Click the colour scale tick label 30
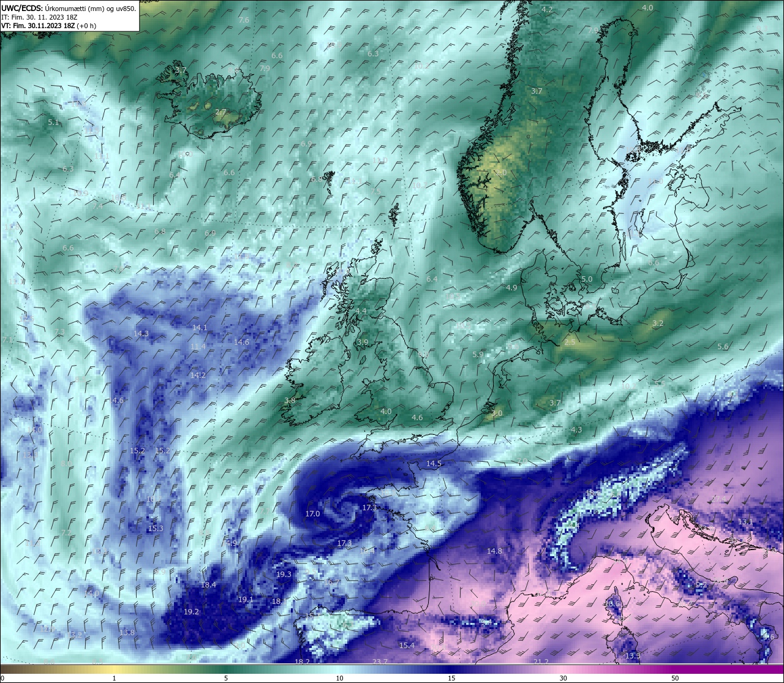The width and height of the screenshot is (784, 683). point(563,678)
